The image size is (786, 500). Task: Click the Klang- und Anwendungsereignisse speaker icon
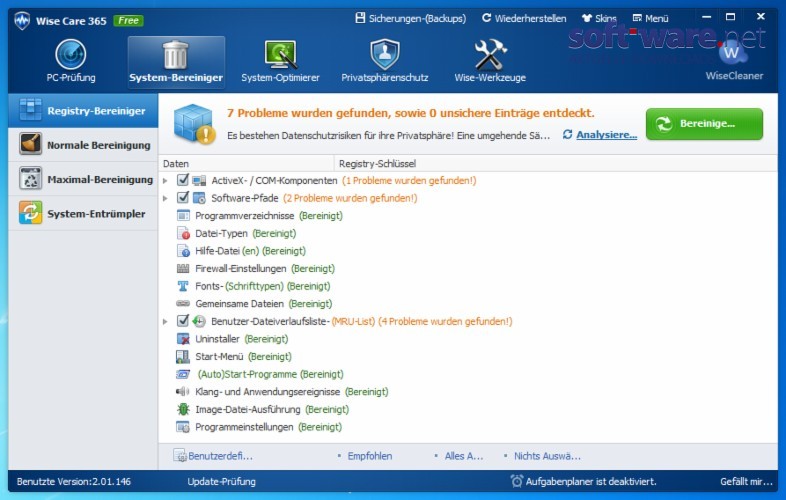(x=183, y=392)
